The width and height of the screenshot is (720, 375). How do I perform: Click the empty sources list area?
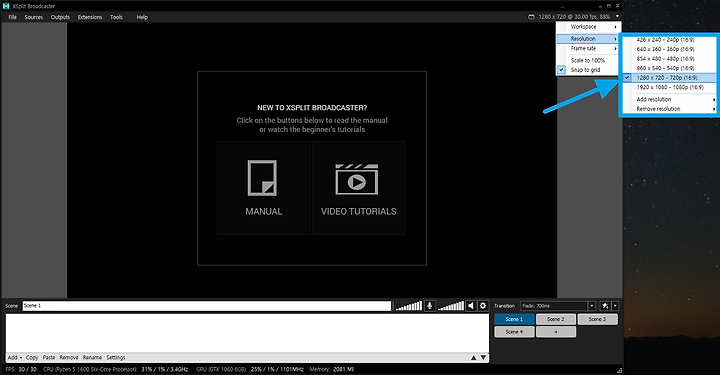tap(247, 333)
